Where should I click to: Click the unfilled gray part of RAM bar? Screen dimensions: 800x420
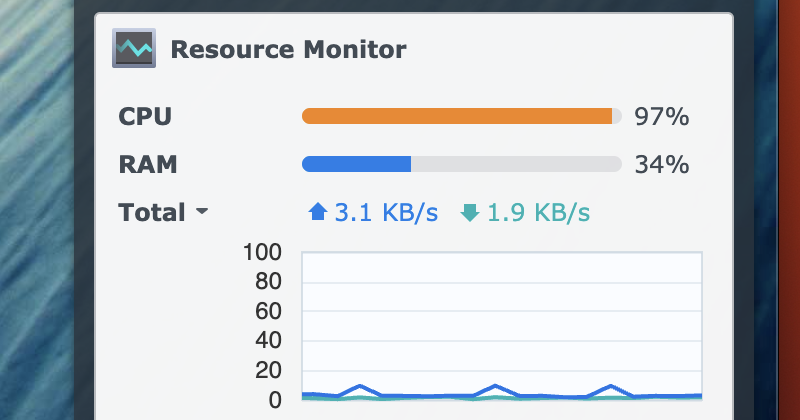point(515,164)
